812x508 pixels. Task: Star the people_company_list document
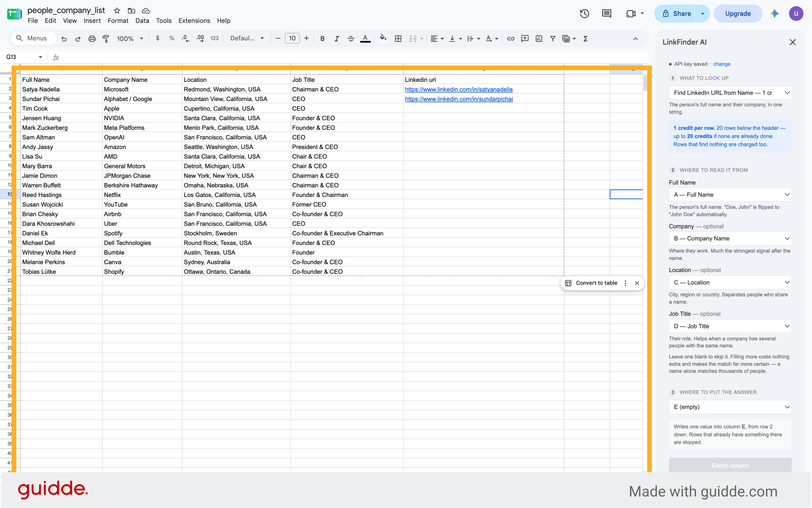[117, 10]
